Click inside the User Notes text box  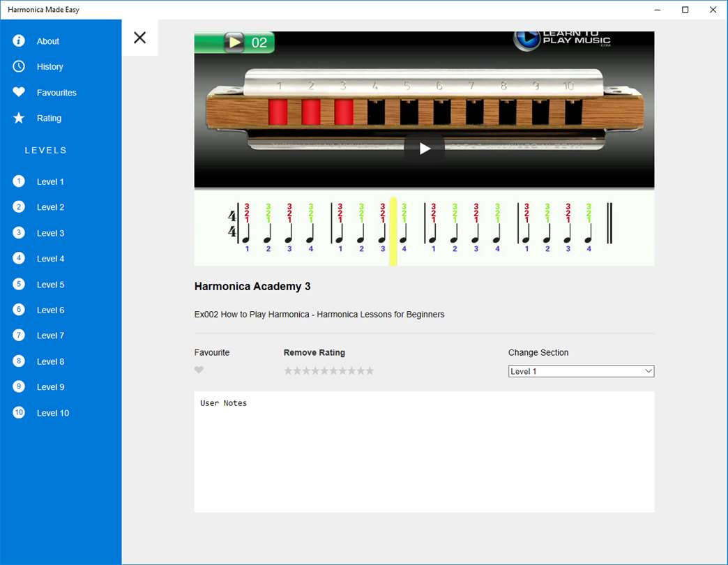(x=425, y=452)
